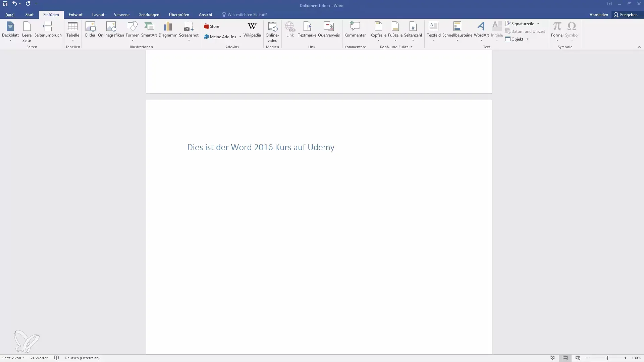Open the proofing errors icon in status bar
Image resolution: width=644 pixels, height=362 pixels.
[57, 358]
